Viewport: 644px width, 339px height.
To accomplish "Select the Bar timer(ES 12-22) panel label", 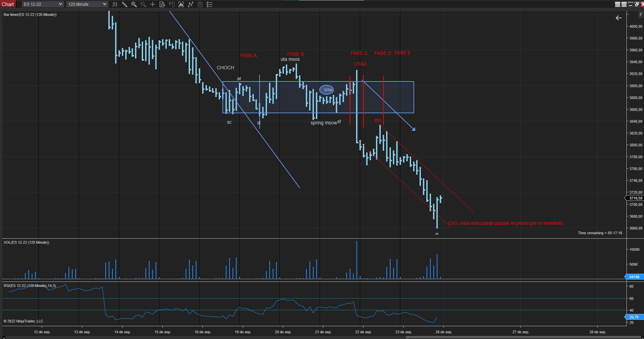I will coord(30,15).
